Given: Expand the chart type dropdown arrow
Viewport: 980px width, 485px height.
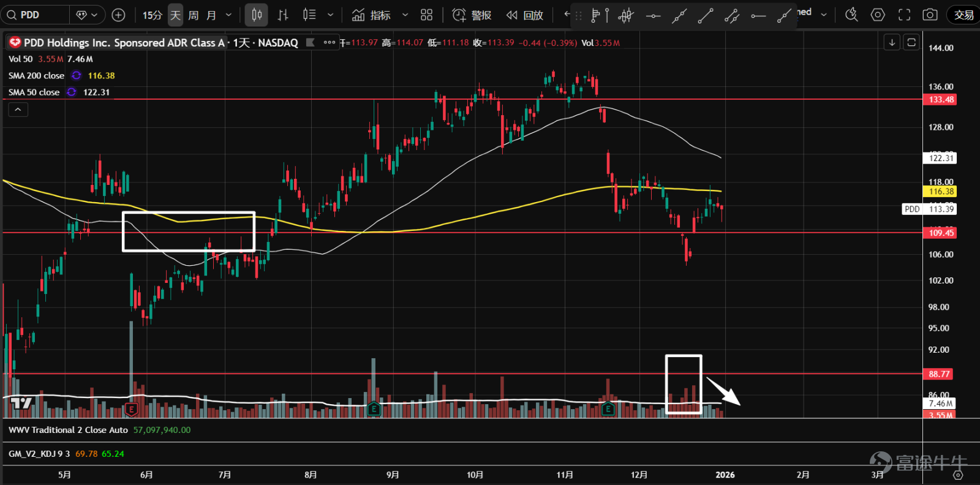Looking at the screenshot, I should [x=331, y=15].
